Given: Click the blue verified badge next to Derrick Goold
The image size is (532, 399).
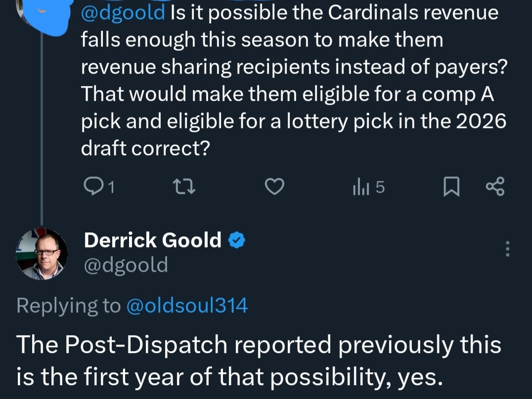Looking at the screenshot, I should pos(236,240).
